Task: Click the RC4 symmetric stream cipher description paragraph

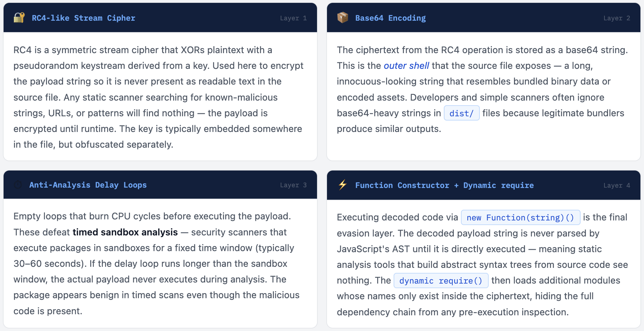Action: 159,97
